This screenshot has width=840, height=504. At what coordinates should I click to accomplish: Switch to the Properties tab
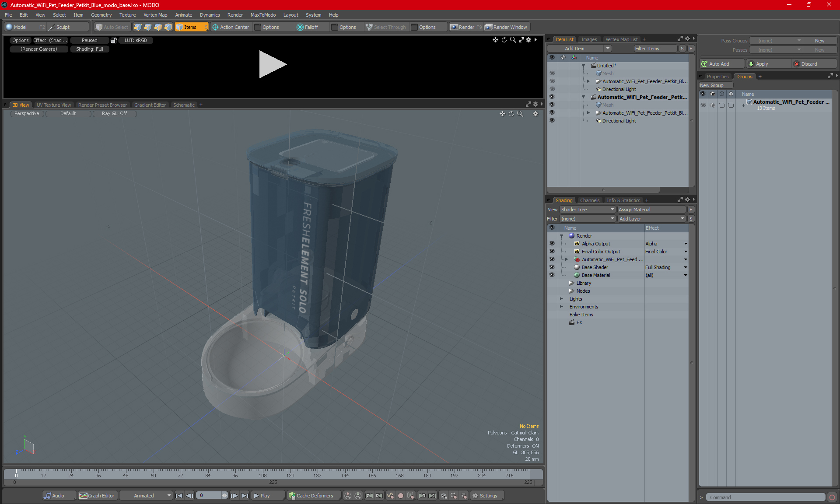pyautogui.click(x=717, y=77)
